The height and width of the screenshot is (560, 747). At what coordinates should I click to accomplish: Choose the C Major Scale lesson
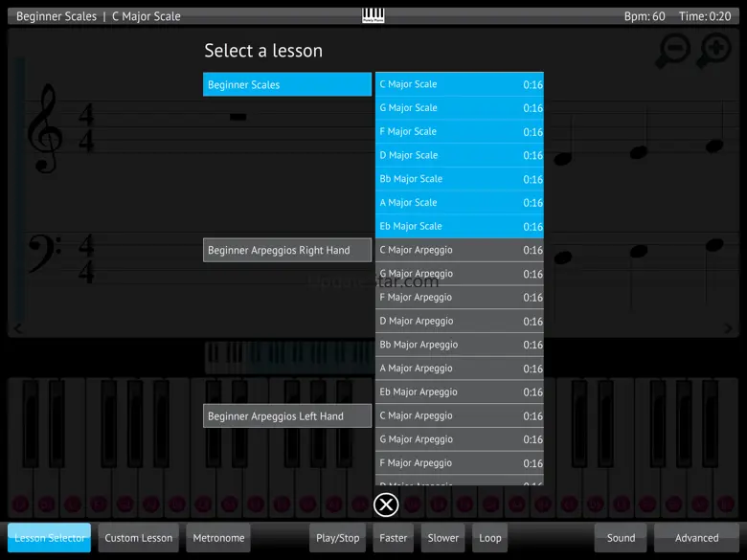(x=460, y=84)
